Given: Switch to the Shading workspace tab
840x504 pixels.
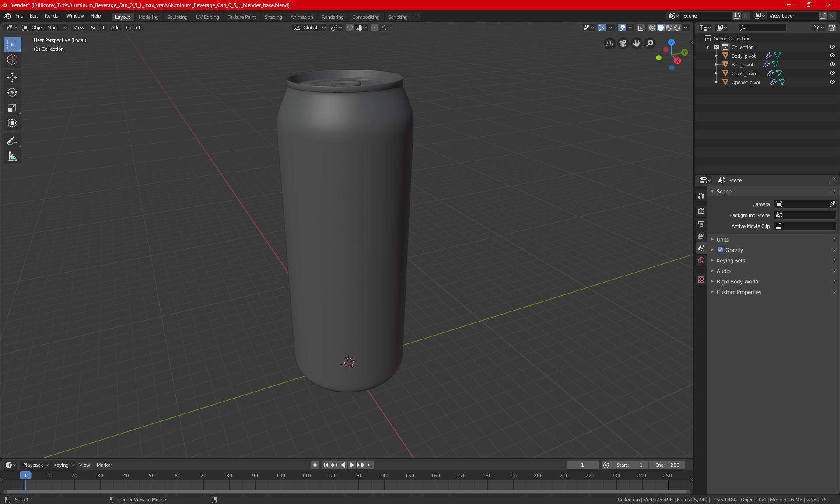Looking at the screenshot, I should point(273,17).
